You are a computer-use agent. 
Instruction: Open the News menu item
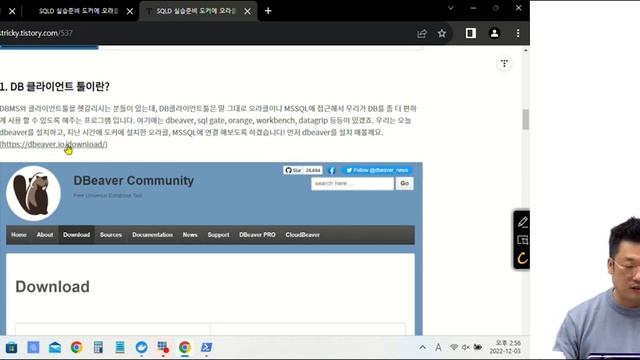[190, 235]
